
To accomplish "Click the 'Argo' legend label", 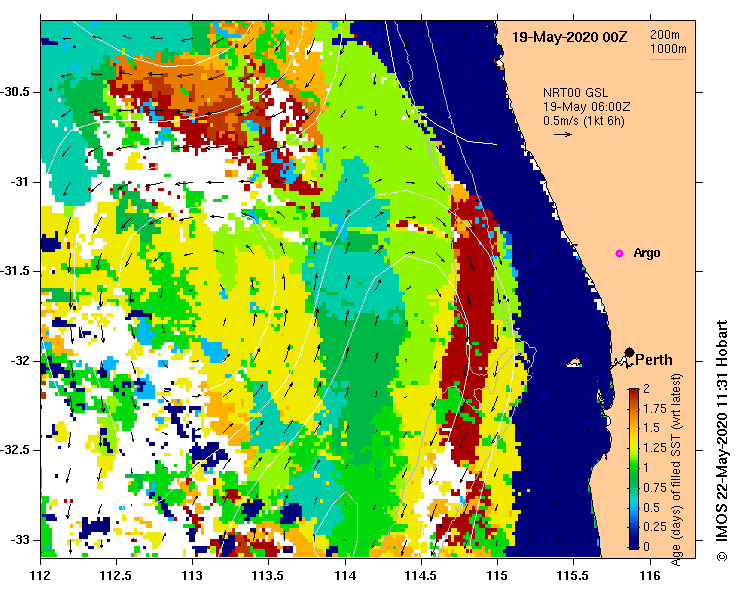I will coord(647,253).
